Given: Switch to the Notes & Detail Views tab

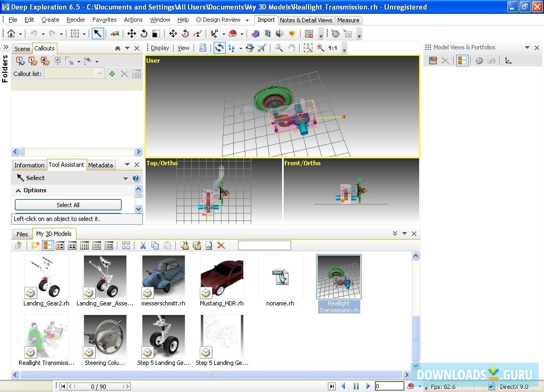Looking at the screenshot, I should click(x=306, y=20).
